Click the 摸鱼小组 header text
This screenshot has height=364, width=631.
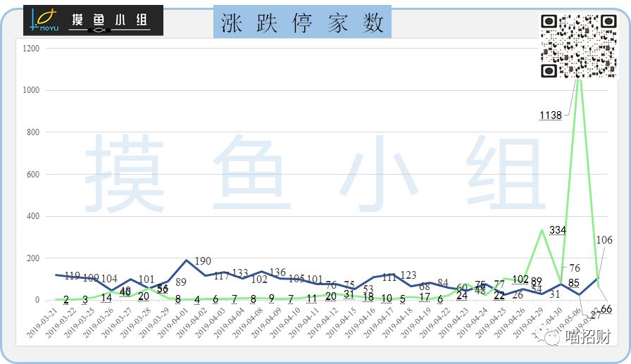109,20
